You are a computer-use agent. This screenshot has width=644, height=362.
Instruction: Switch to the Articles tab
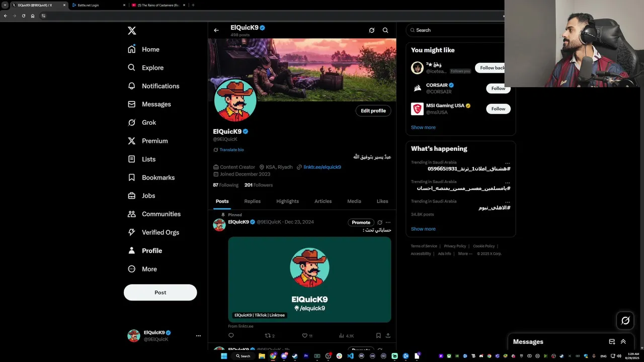coord(323,201)
